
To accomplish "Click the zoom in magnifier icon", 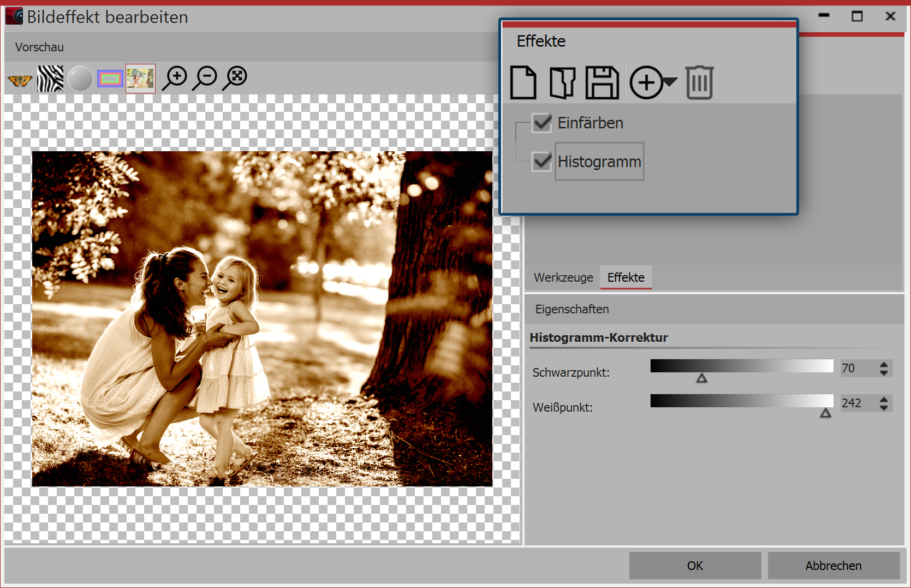I will pos(176,78).
